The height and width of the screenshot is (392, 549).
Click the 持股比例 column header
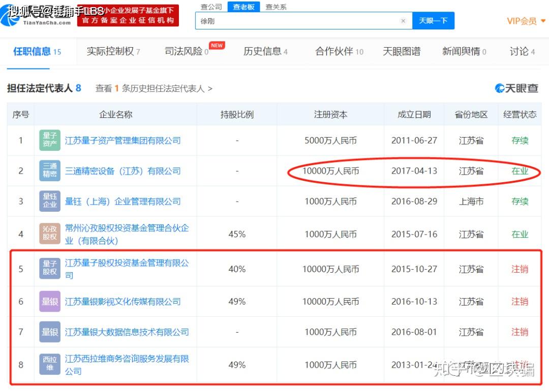pos(237,114)
